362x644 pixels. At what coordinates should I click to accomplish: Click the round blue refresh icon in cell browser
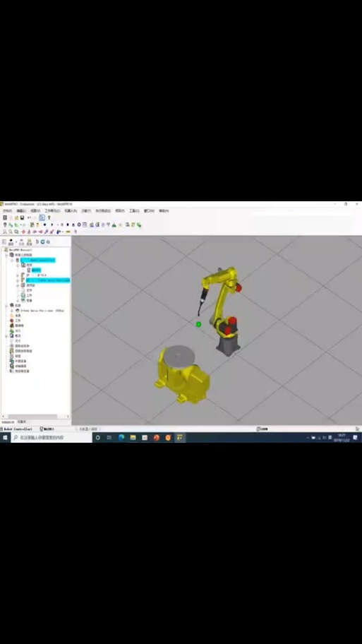42,241
